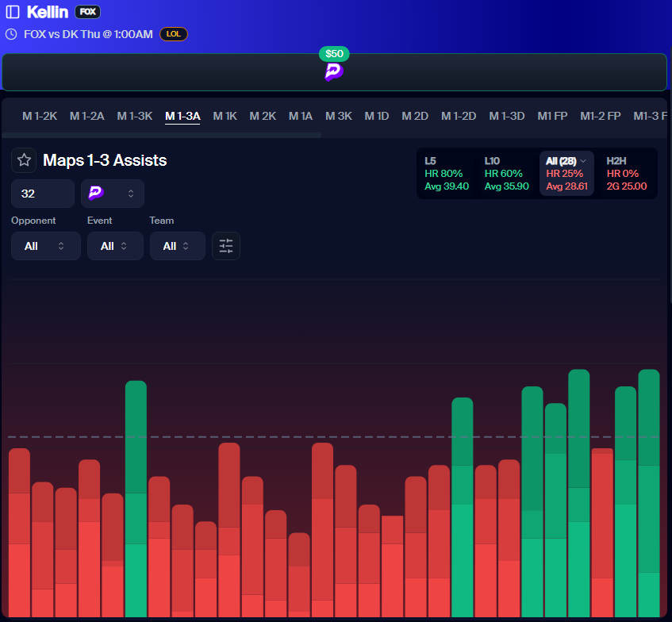Viewport: 672px width, 622px height.
Task: Switch to the M 1-3D tab
Action: click(x=506, y=116)
